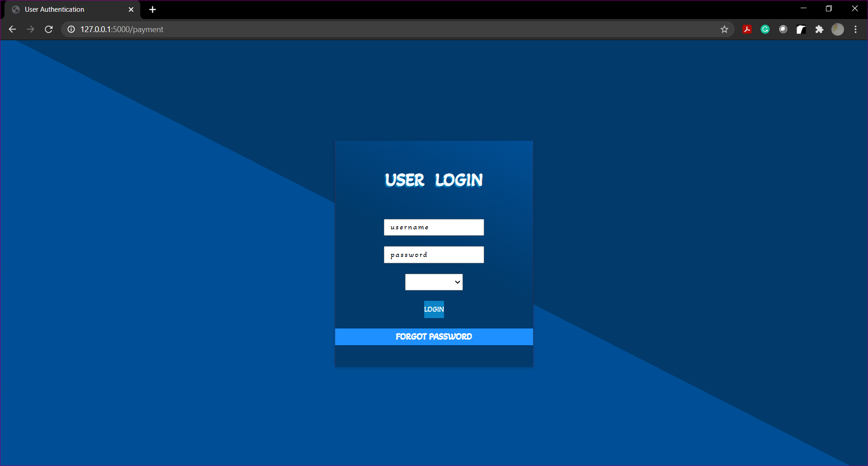Screen dimensions: 868x466
Task: Focus the username input field
Action: coord(434,227)
